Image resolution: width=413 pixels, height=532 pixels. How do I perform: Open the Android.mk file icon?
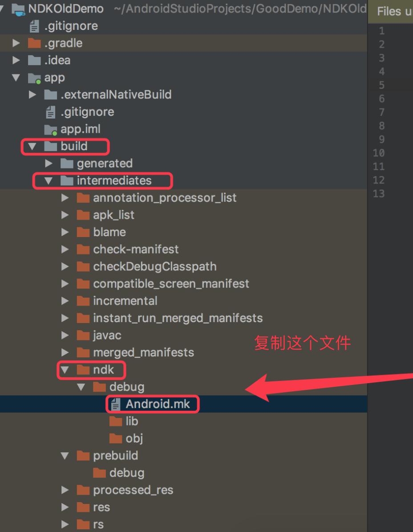(117, 404)
